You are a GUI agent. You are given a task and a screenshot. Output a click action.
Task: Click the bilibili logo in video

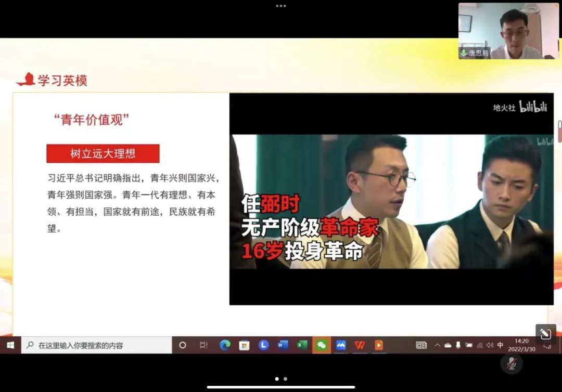tap(533, 107)
